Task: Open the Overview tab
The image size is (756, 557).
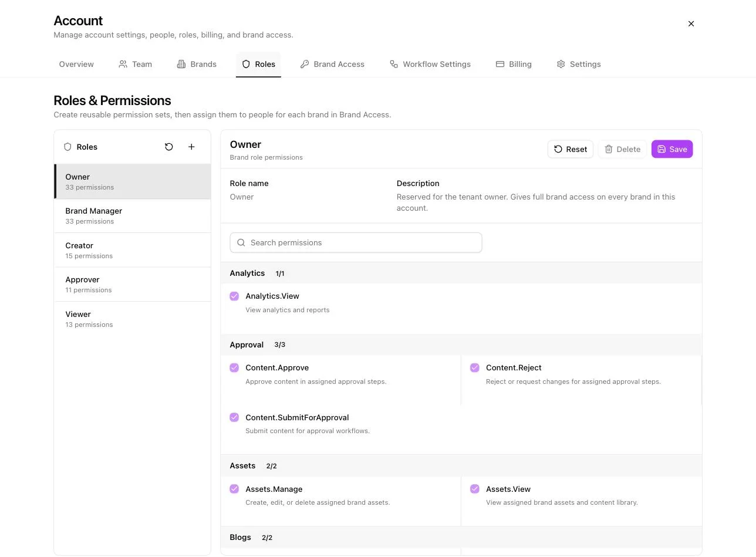Action: (x=76, y=64)
